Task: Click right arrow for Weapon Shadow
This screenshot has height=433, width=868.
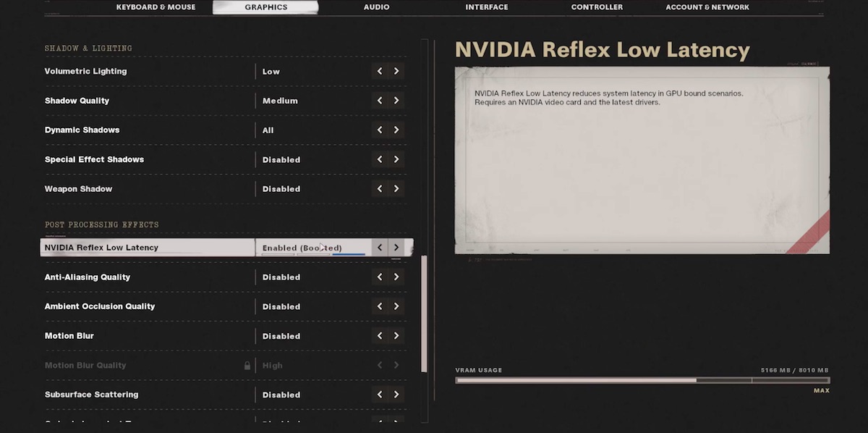Action: [x=396, y=189]
